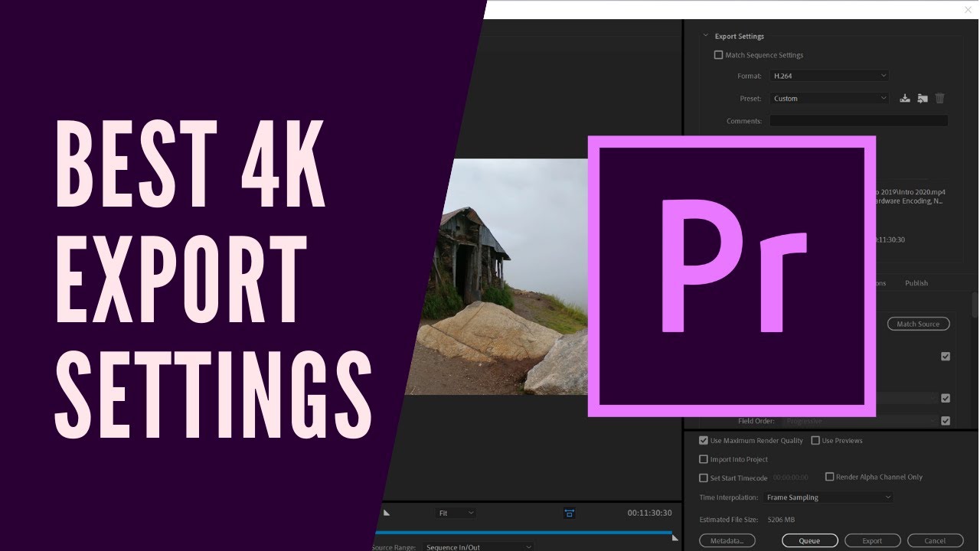Uncheck the Field Order match-source checkbox
The height and width of the screenshot is (551, 980).
(946, 421)
